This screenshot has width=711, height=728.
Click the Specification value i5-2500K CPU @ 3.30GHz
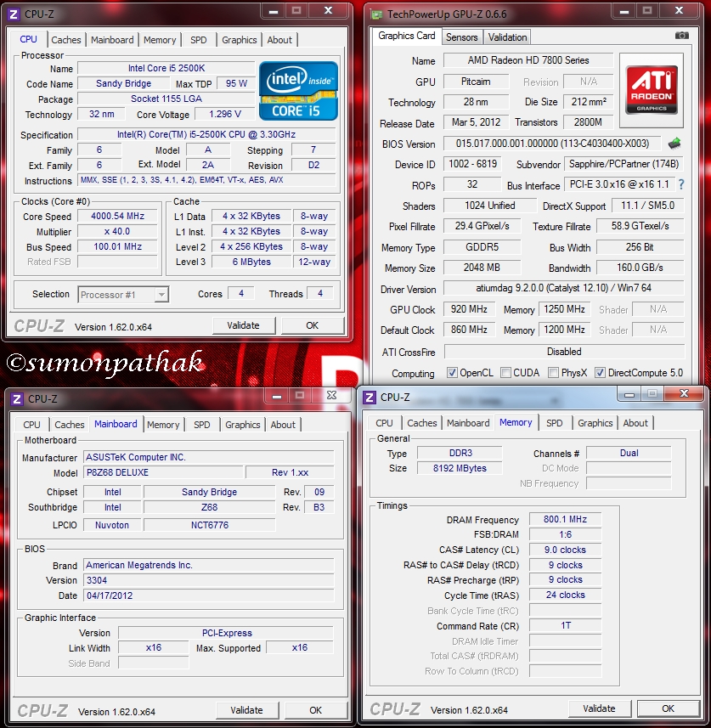coord(206,134)
